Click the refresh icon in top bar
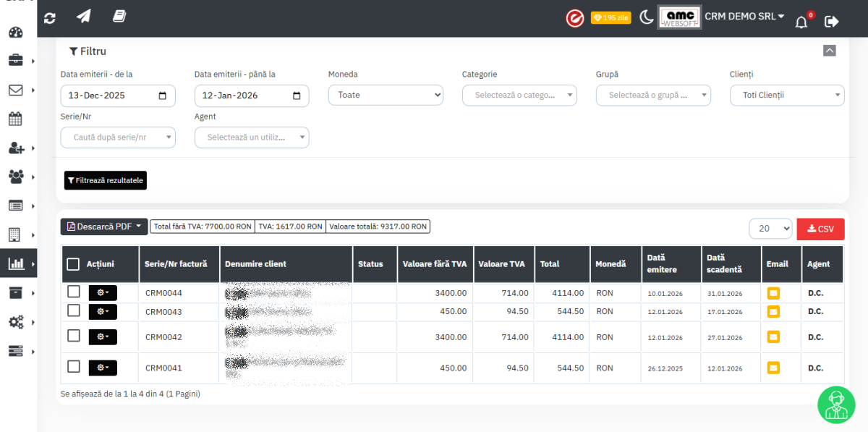868x432 pixels. (x=50, y=18)
